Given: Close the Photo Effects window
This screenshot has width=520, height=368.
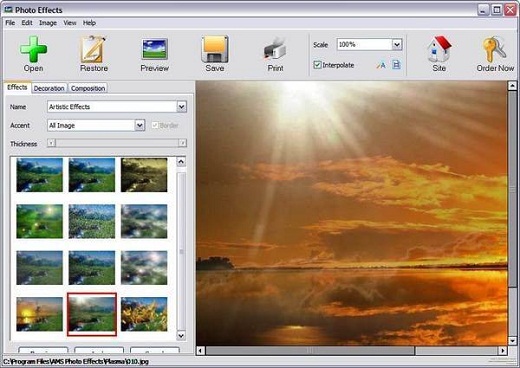Looking at the screenshot, I should pos(510,10).
